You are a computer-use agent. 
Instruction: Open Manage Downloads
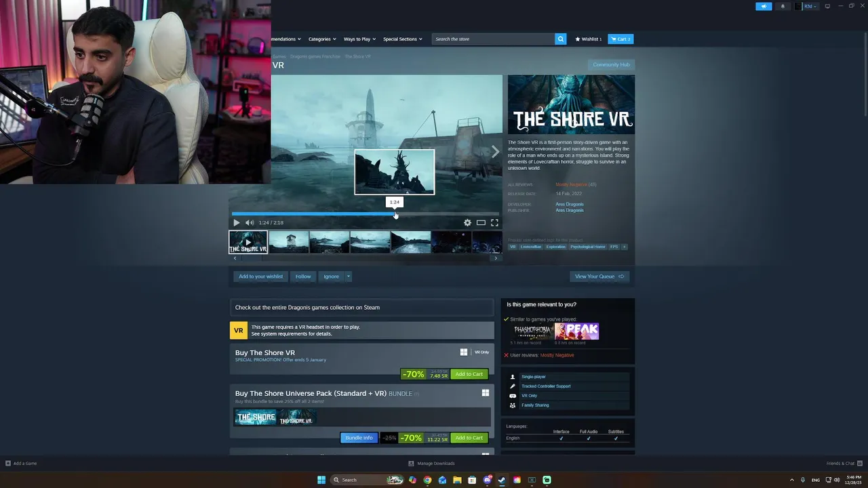[x=432, y=464]
